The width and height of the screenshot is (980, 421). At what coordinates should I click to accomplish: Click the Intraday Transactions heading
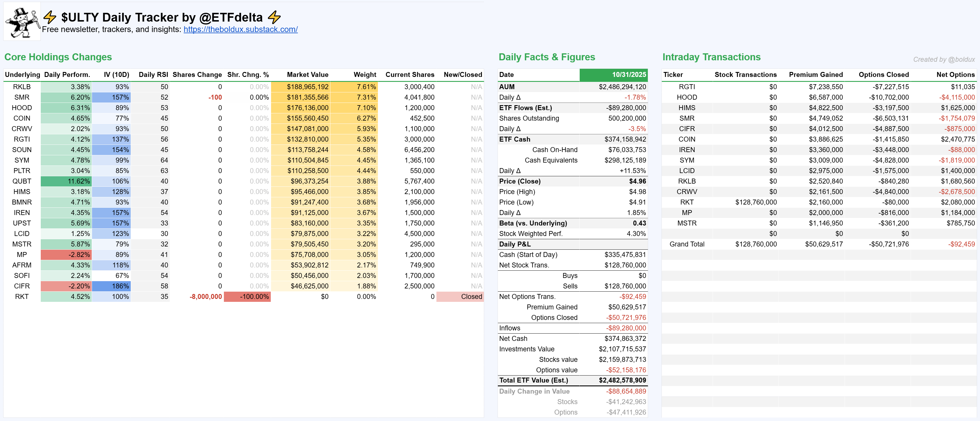(x=711, y=57)
